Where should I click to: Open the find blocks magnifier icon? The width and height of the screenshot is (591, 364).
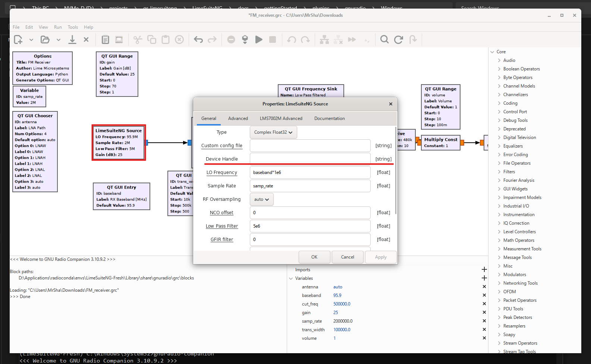[384, 39]
